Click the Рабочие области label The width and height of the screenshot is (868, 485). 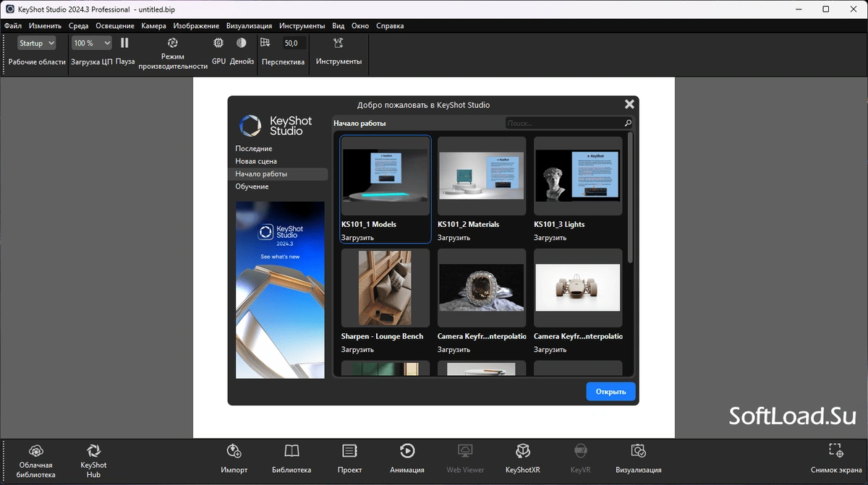37,62
